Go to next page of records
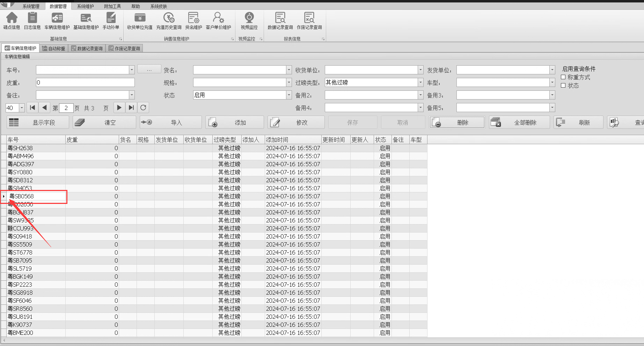 tap(119, 108)
